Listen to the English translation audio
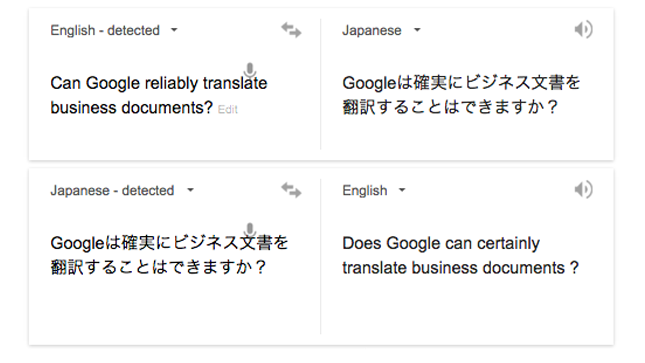Screen dimensions: 645x363 tap(583, 190)
